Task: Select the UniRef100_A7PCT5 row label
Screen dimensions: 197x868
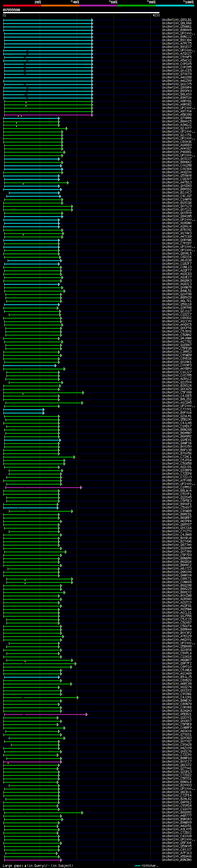Action: coord(177,43)
